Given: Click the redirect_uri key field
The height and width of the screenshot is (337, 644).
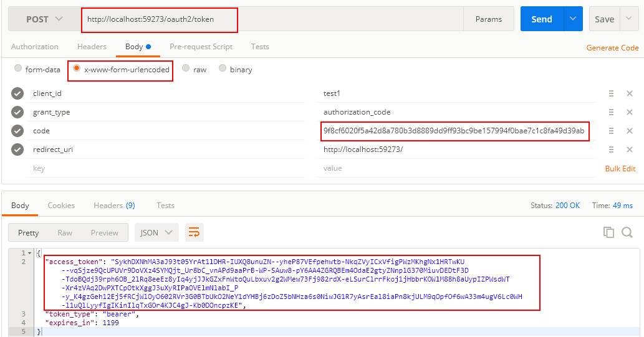Looking at the screenshot, I should [x=165, y=150].
